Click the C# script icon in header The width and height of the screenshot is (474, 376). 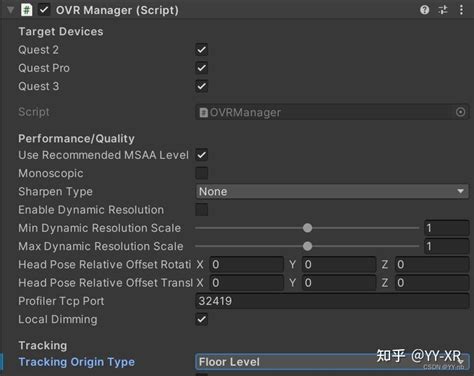pyautogui.click(x=27, y=10)
